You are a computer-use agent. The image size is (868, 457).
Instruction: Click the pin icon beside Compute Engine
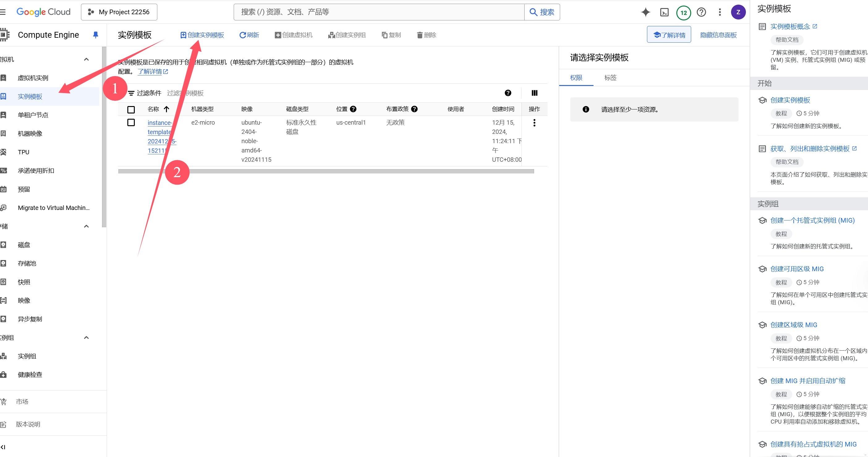(95, 35)
